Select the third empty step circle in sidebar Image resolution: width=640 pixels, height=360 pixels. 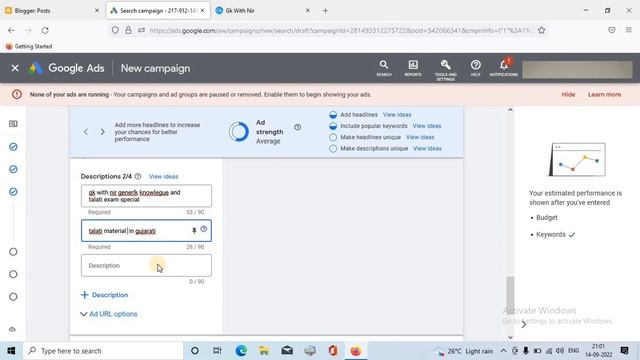(x=13, y=297)
